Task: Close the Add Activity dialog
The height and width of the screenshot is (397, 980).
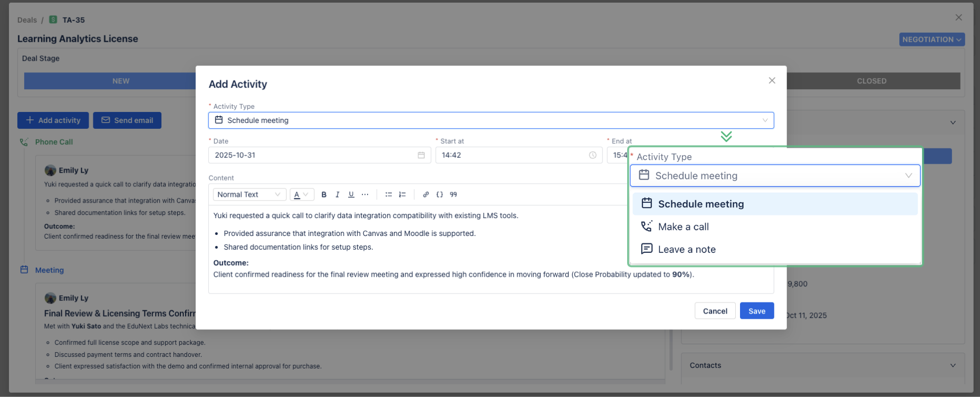Action: (x=772, y=81)
